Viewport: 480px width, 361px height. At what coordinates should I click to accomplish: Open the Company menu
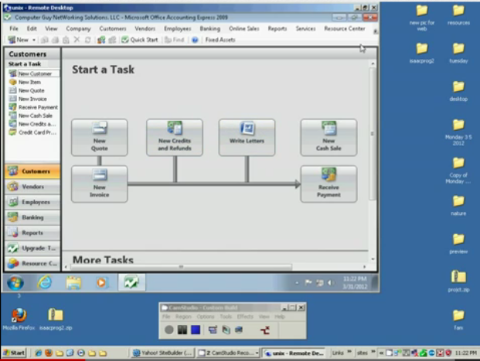point(78,29)
